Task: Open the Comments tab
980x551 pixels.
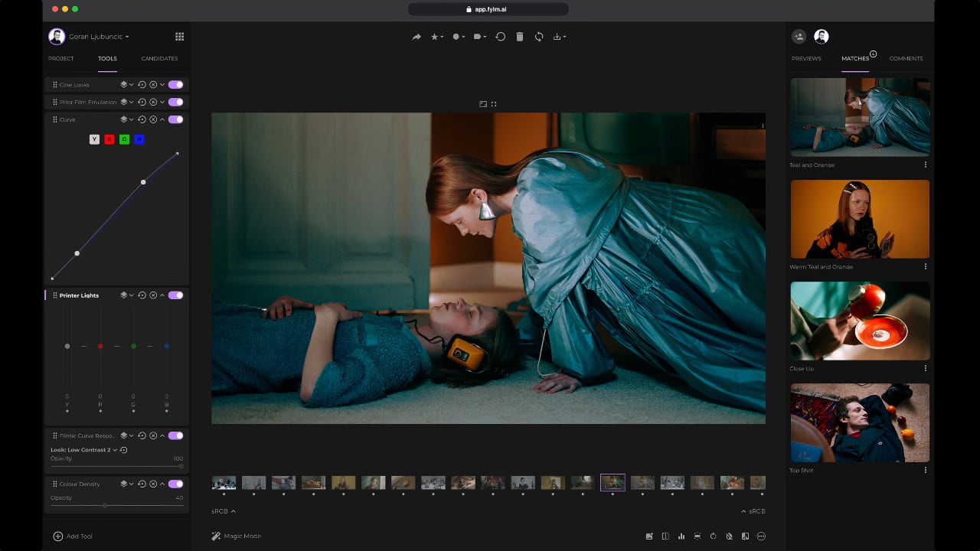Action: click(906, 58)
